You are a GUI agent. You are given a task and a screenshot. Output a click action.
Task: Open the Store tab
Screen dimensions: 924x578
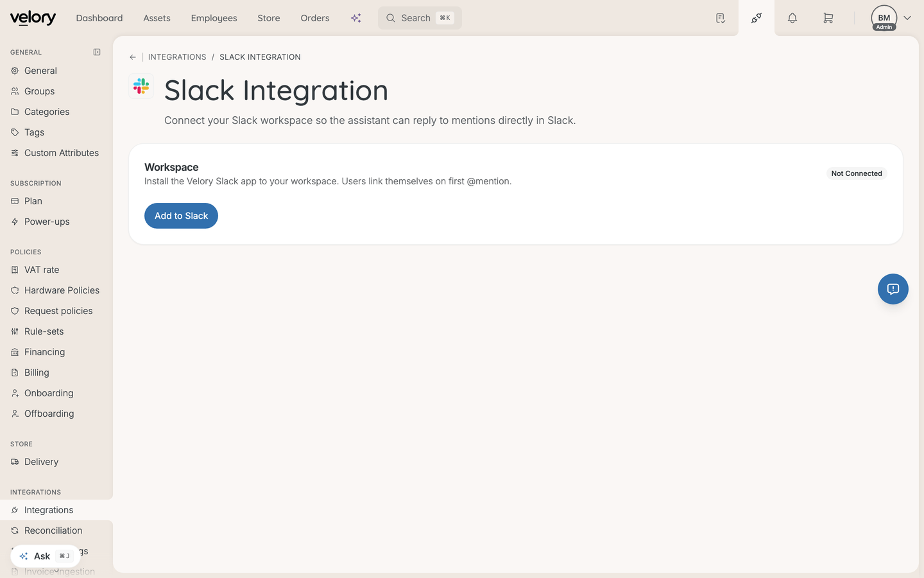tap(269, 18)
